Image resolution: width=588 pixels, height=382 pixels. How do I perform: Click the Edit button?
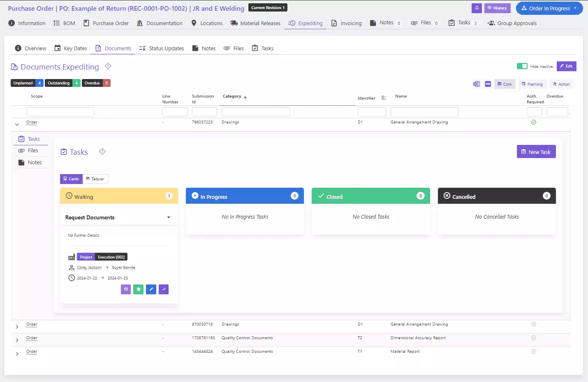(x=567, y=66)
